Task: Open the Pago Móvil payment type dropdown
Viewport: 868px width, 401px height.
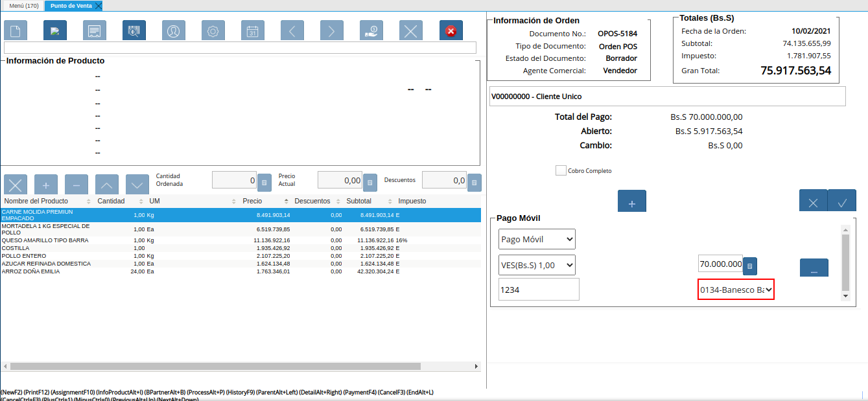Action: tap(537, 239)
